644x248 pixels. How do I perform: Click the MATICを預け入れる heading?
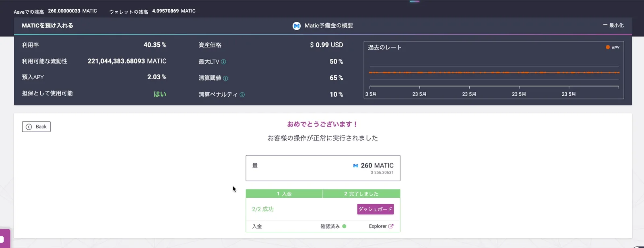pos(47,25)
